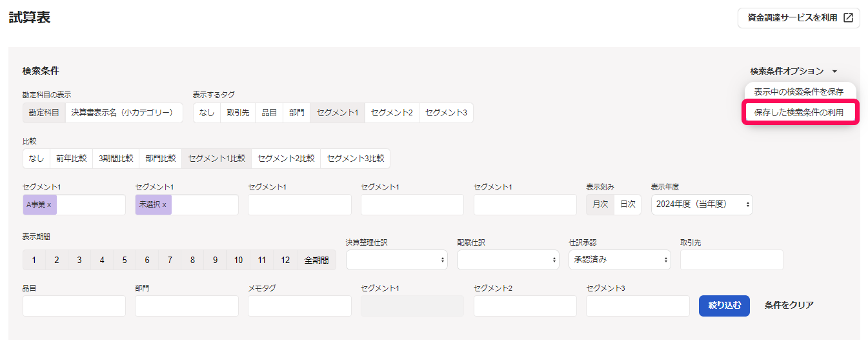Set 表示刻み to 日次
The image size is (868, 343).
(627, 204)
